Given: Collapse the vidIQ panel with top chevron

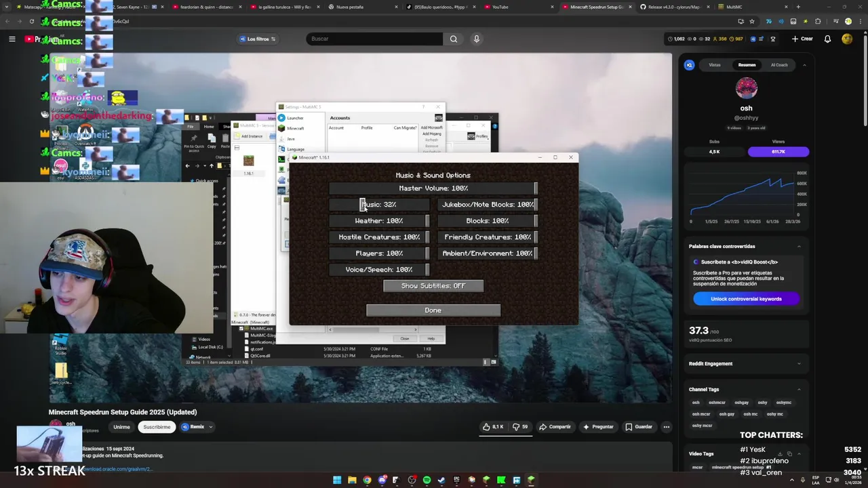Looking at the screenshot, I should [804, 65].
